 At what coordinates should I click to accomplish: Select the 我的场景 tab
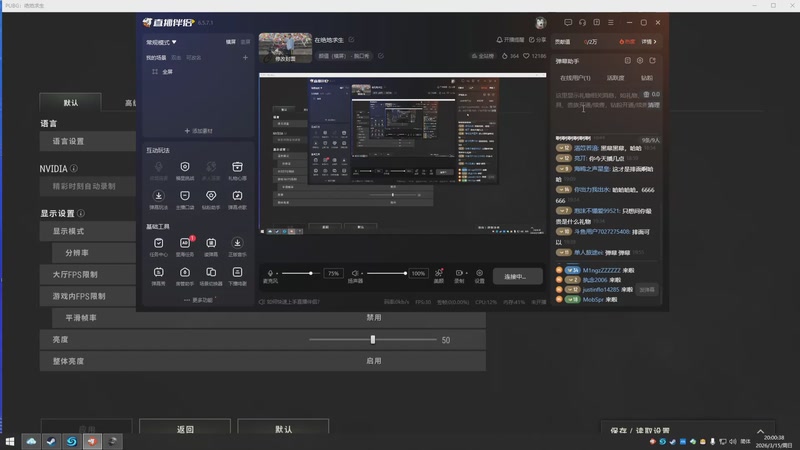click(156, 58)
